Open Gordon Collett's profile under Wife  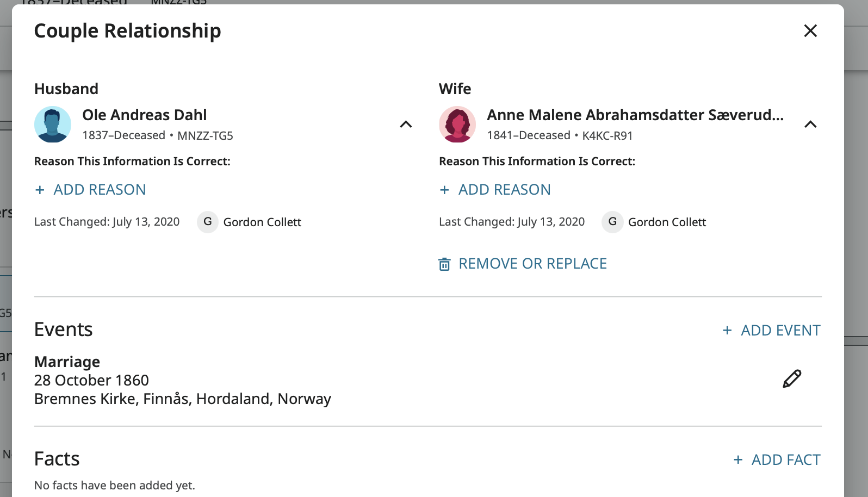pyautogui.click(x=667, y=222)
